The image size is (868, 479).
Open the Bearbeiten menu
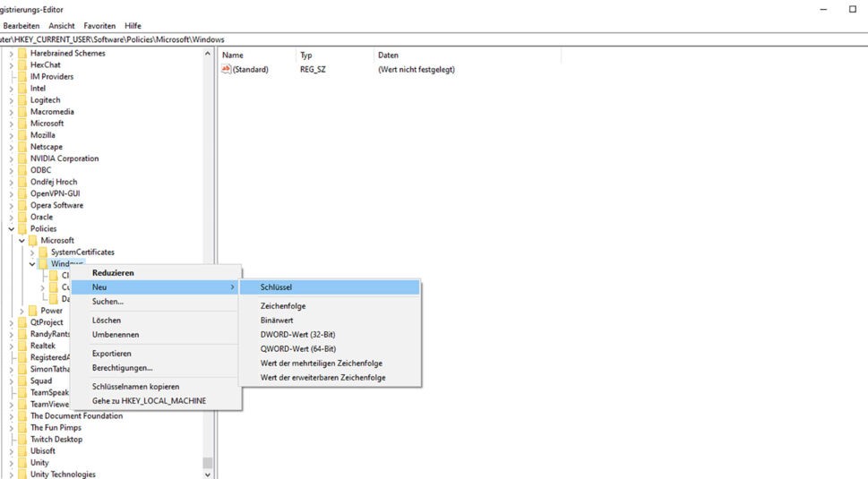point(21,25)
